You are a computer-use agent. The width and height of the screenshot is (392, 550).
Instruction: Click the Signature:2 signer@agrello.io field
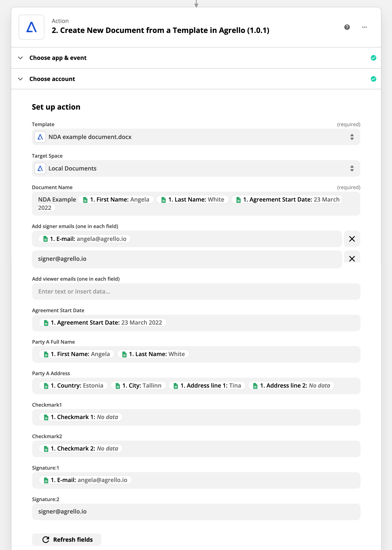(x=196, y=512)
